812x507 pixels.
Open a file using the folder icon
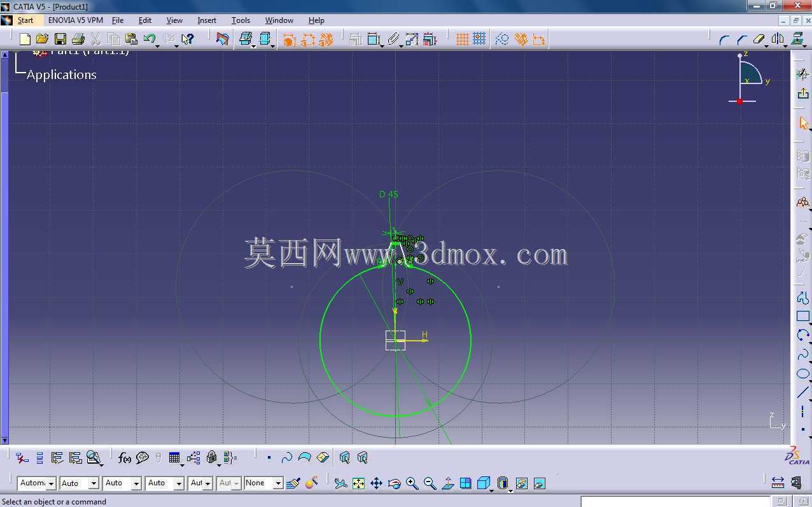pyautogui.click(x=42, y=39)
